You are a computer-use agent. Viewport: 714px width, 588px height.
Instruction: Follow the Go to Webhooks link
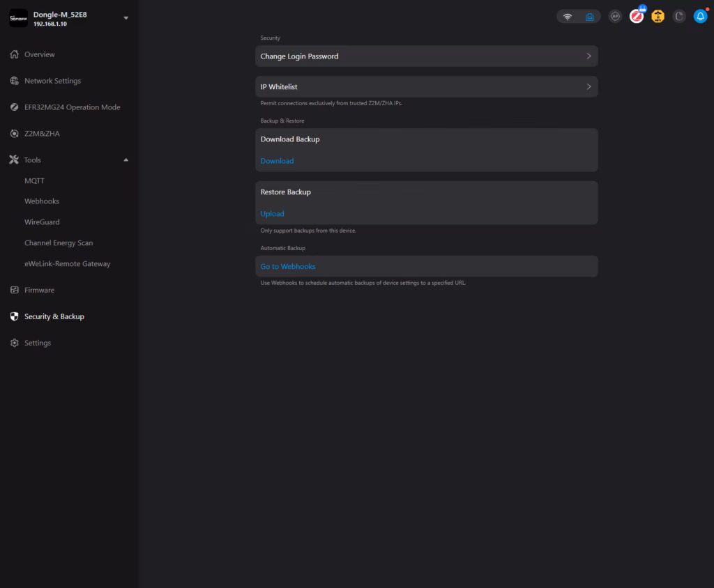pyautogui.click(x=288, y=267)
